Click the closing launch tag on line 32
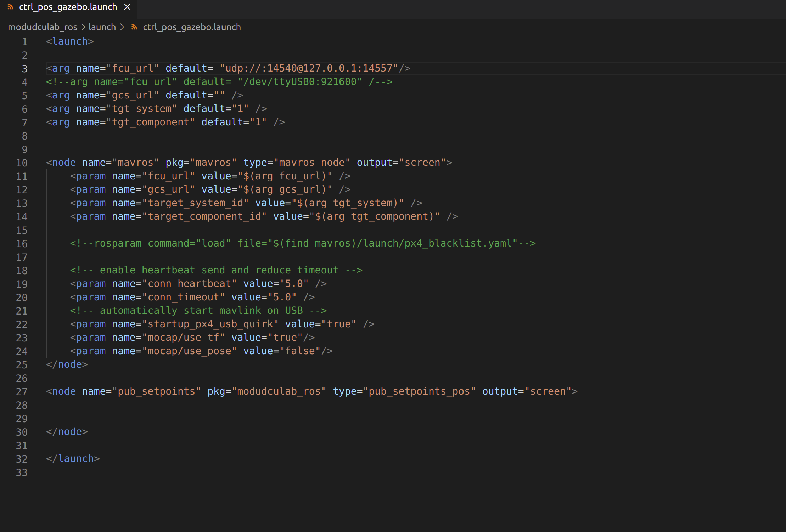 (x=73, y=459)
